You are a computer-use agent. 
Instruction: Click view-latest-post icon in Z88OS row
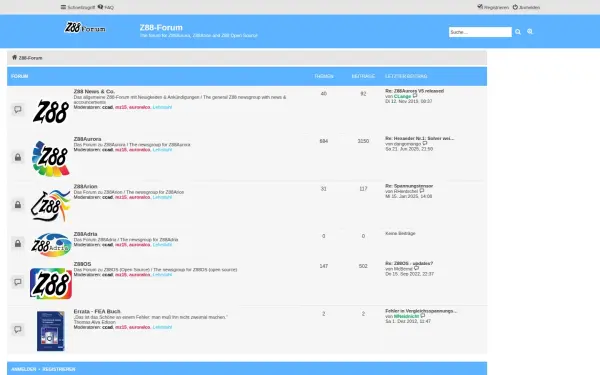pyautogui.click(x=416, y=269)
